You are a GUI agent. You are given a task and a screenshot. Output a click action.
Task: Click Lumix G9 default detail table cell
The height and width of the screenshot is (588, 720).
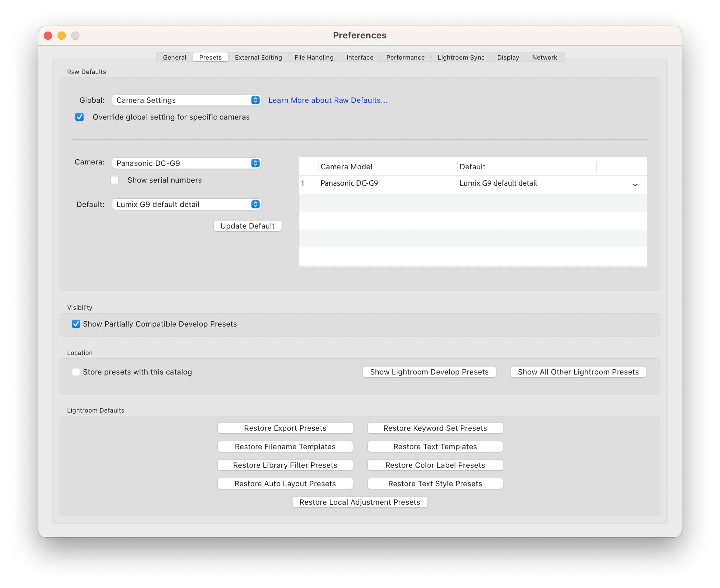498,183
